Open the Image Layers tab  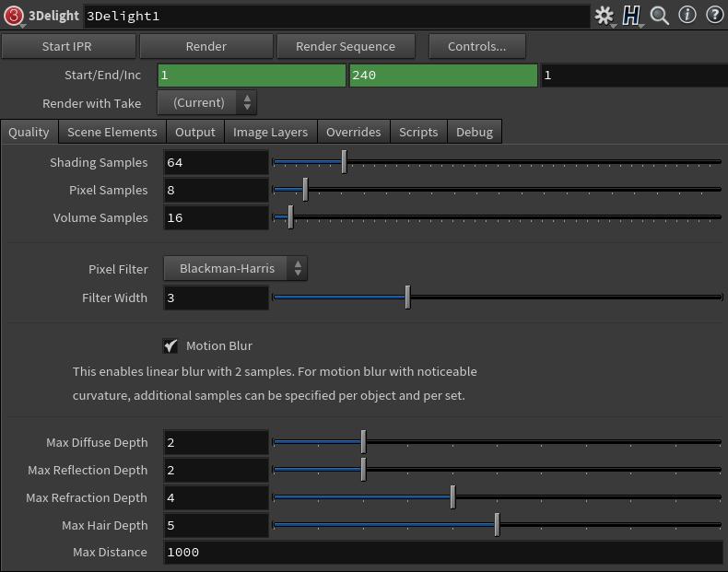(x=270, y=132)
